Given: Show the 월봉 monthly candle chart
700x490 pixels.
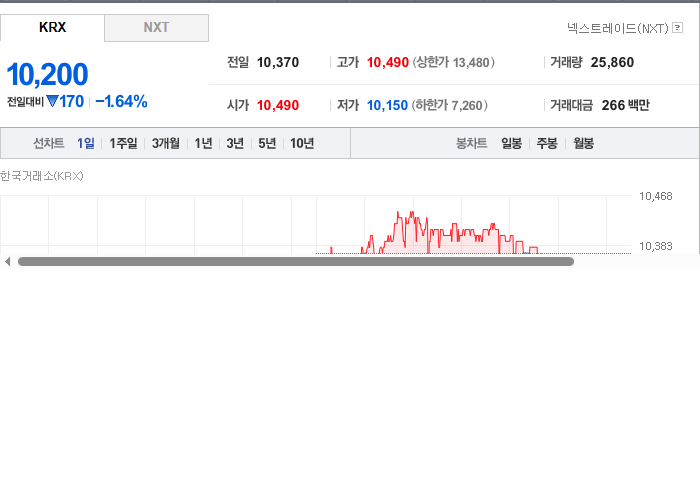Looking at the screenshot, I should (x=583, y=143).
